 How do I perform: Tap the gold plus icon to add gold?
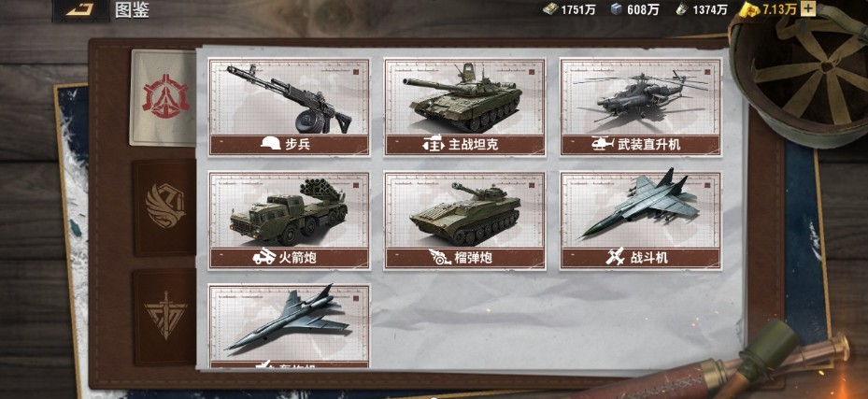point(808,8)
